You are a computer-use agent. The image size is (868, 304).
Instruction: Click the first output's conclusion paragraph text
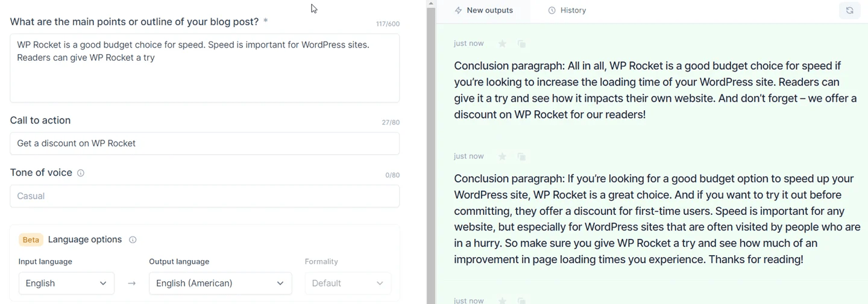(x=655, y=90)
